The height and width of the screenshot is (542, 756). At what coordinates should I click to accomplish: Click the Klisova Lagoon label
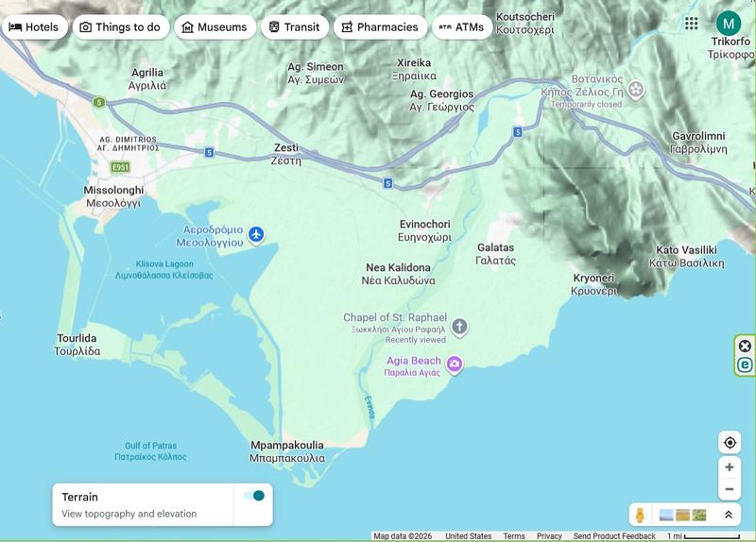point(163,269)
